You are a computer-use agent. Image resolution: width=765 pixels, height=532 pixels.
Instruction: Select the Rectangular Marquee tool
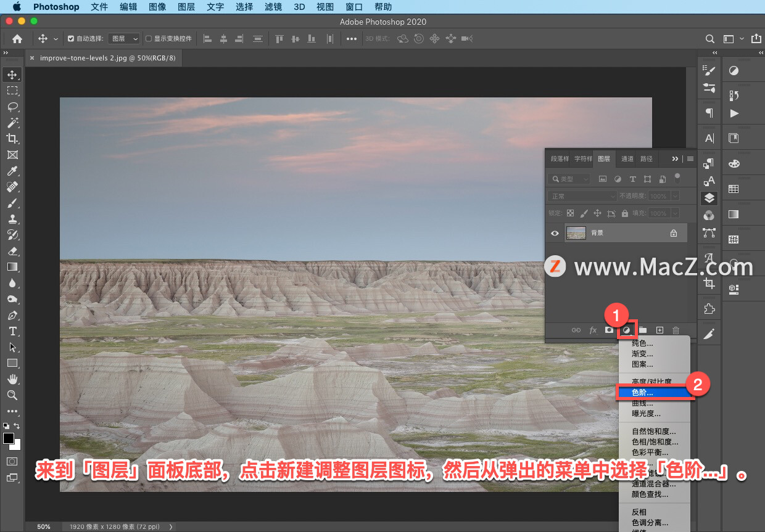[12, 91]
